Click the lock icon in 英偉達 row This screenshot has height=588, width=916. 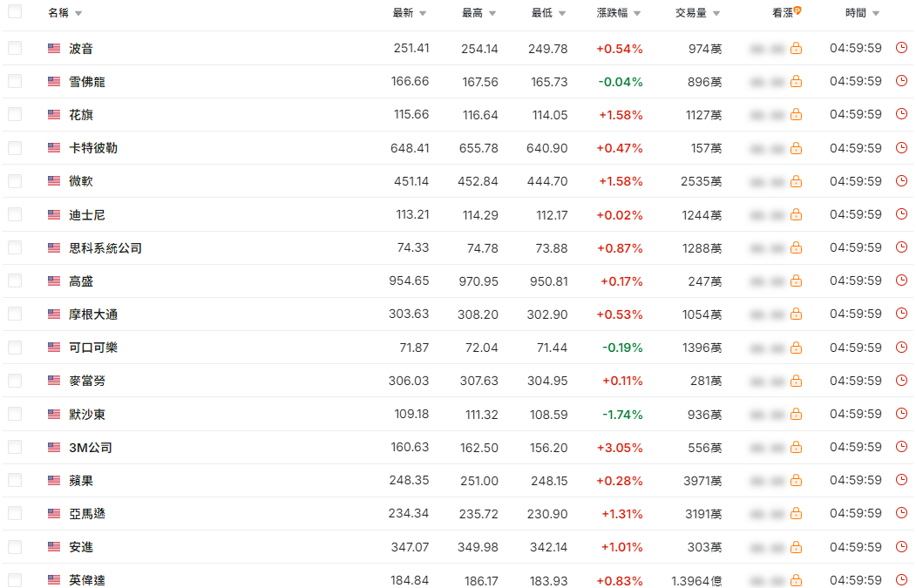point(796,580)
